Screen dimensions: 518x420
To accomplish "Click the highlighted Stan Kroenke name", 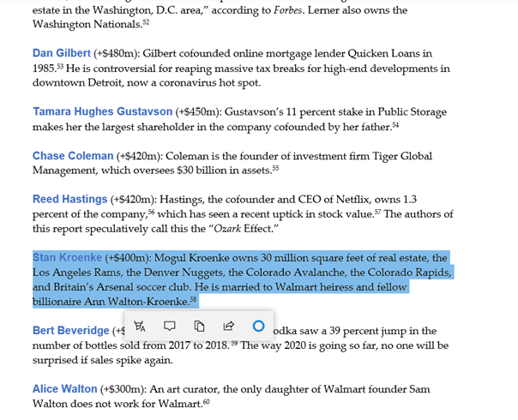I will [67, 257].
